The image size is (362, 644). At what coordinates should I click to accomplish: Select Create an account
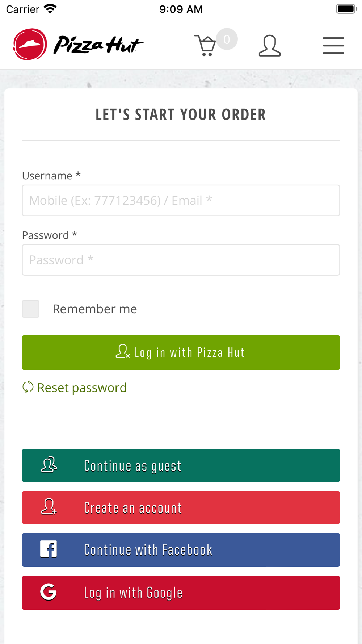[181, 507]
